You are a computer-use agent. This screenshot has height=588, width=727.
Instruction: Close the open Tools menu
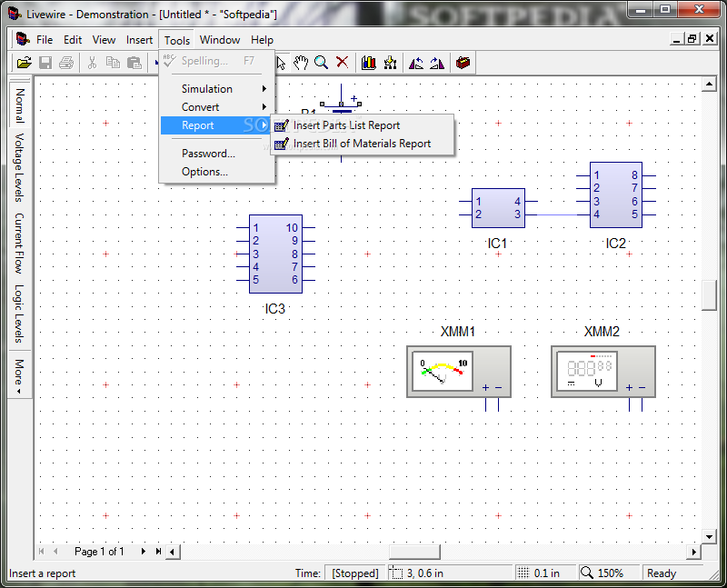177,40
